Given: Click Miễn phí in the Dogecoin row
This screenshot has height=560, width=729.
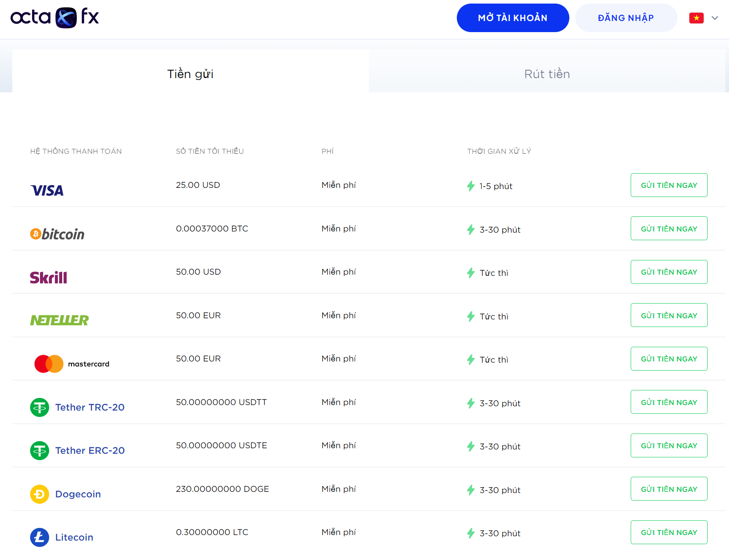Looking at the screenshot, I should [339, 489].
